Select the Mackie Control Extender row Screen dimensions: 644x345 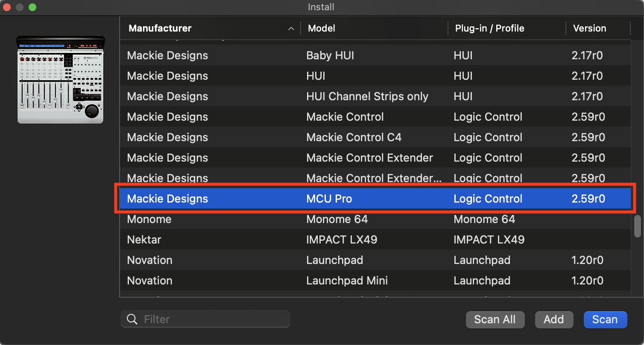(375, 158)
